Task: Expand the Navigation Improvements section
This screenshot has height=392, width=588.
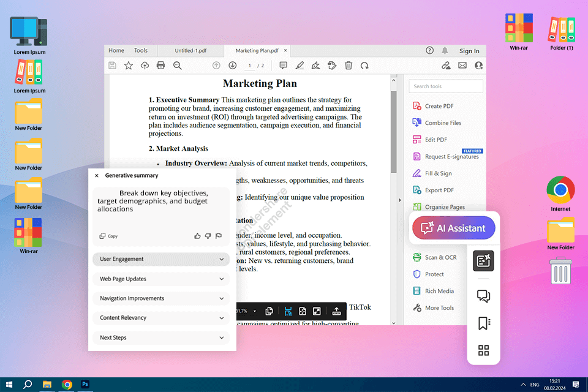Action: click(x=161, y=298)
